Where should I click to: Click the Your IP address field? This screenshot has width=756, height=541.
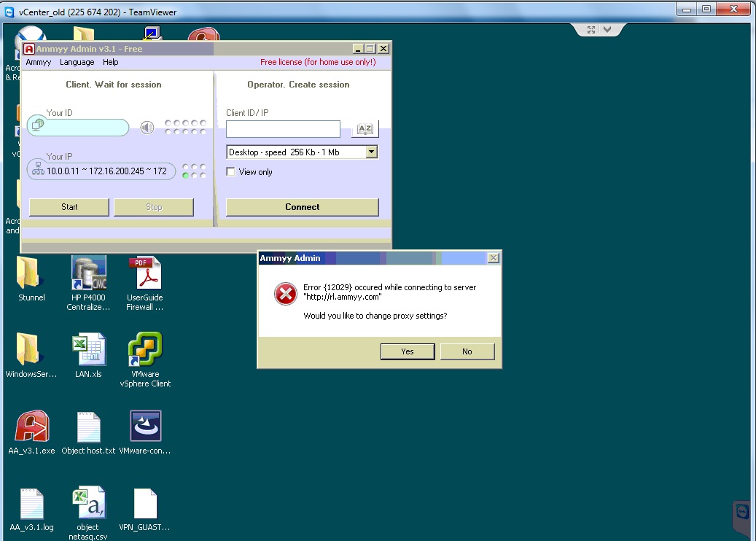pyautogui.click(x=101, y=171)
